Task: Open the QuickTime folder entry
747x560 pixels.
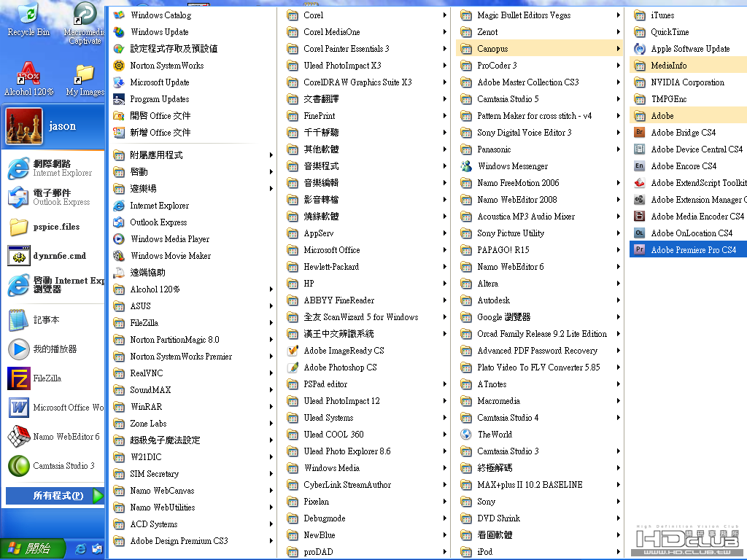Action: tap(688, 32)
